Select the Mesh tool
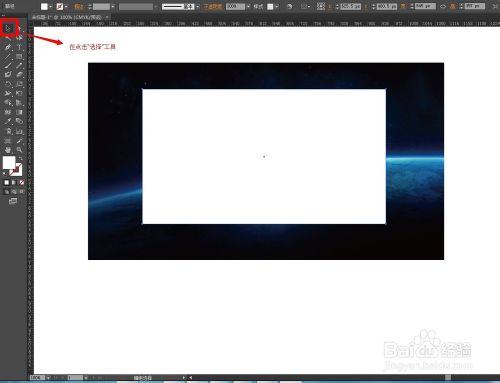This screenshot has width=500, height=383. pyautogui.click(x=8, y=112)
